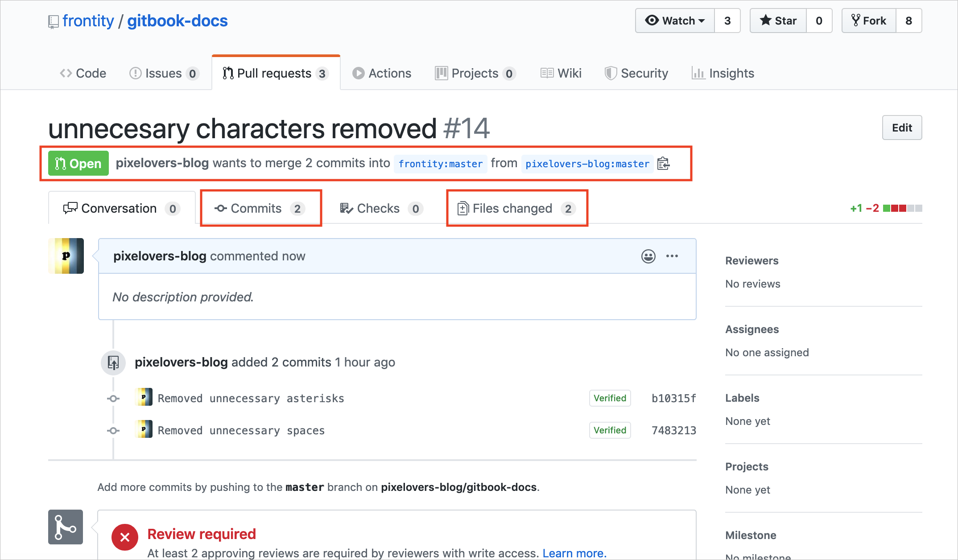Image resolution: width=958 pixels, height=560 pixels.
Task: Open the Insights tab
Action: 723,73
